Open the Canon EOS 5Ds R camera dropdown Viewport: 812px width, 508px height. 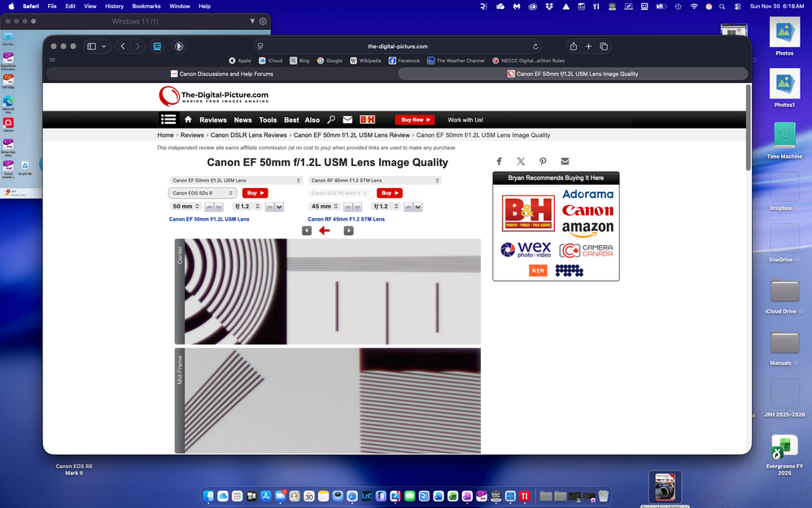(202, 193)
